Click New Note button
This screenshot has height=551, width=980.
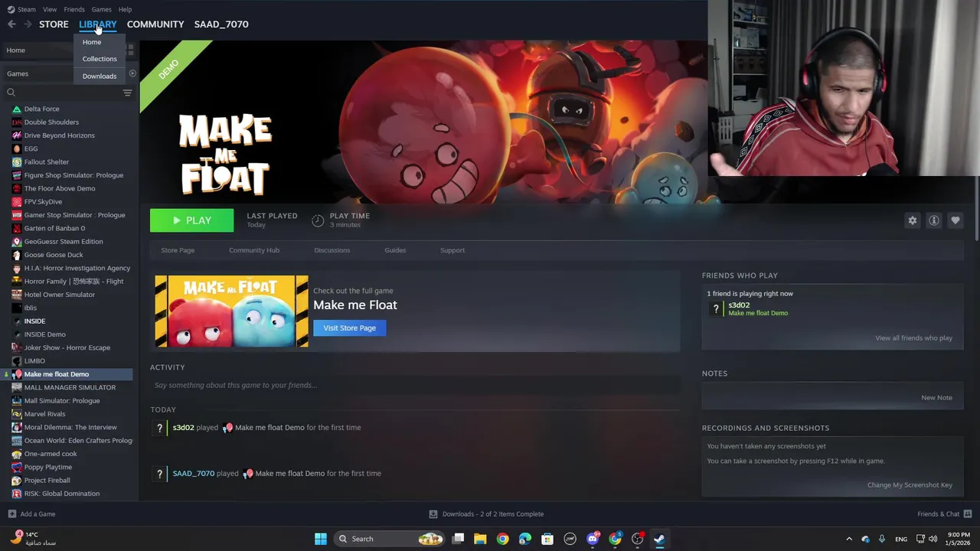(x=936, y=398)
